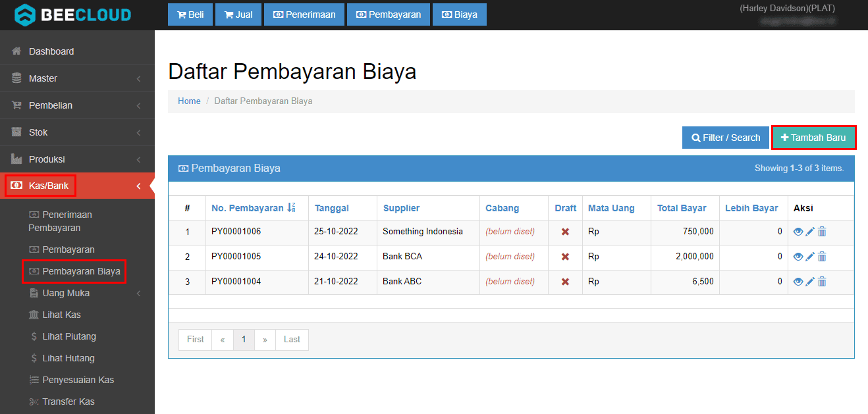
Task: Open Lihat Piutang in sidebar
Action: coord(63,336)
